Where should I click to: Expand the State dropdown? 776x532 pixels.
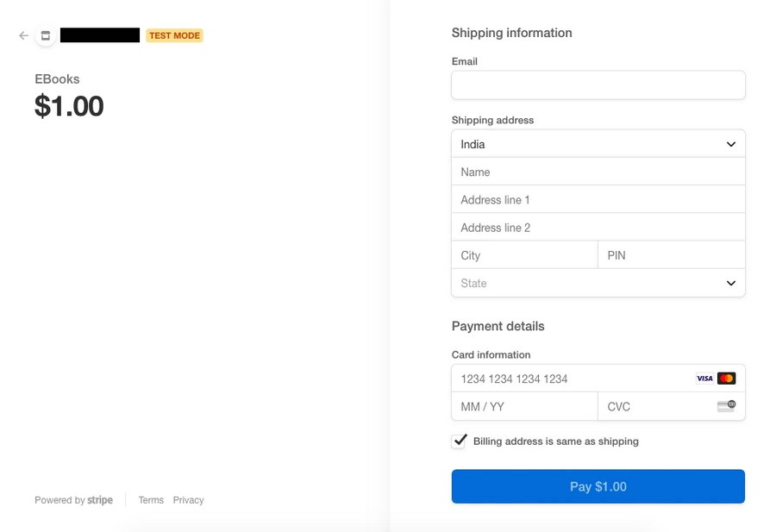tap(598, 283)
